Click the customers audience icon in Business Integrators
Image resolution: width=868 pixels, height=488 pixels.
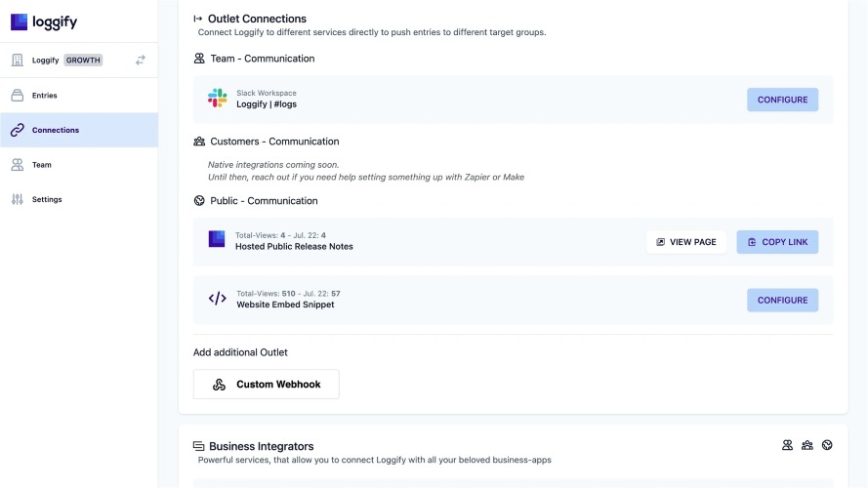click(x=806, y=445)
